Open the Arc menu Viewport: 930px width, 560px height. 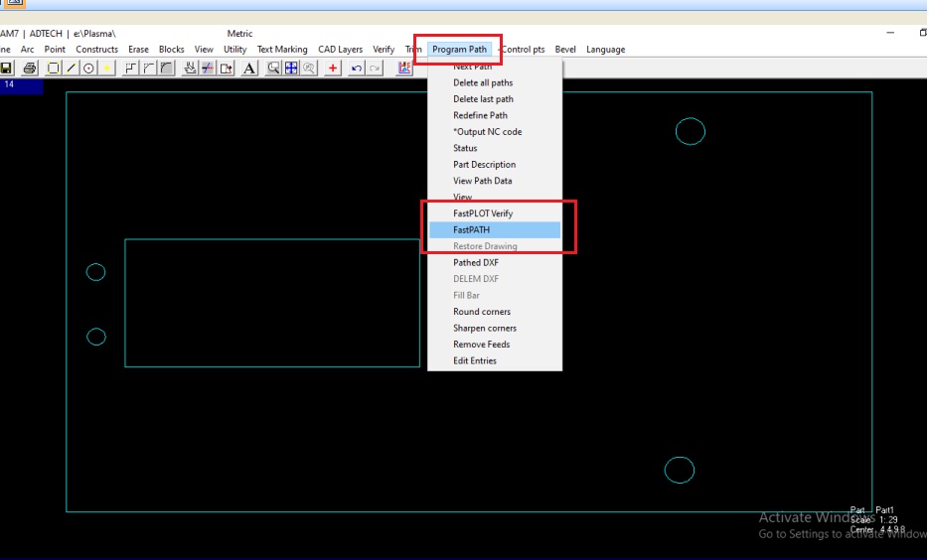click(27, 50)
